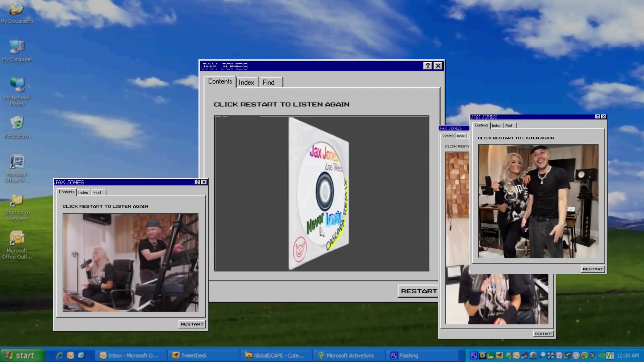Viewport: 644px width, 362px height.
Task: Switch to Microsoft ActiveSync taskbar item
Action: [x=348, y=355]
